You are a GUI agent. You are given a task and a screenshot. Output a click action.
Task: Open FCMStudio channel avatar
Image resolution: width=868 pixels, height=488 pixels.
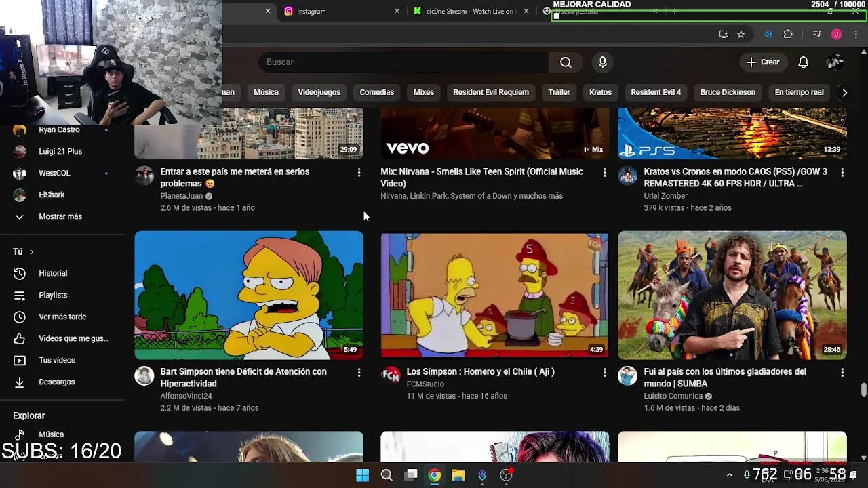pyautogui.click(x=391, y=375)
